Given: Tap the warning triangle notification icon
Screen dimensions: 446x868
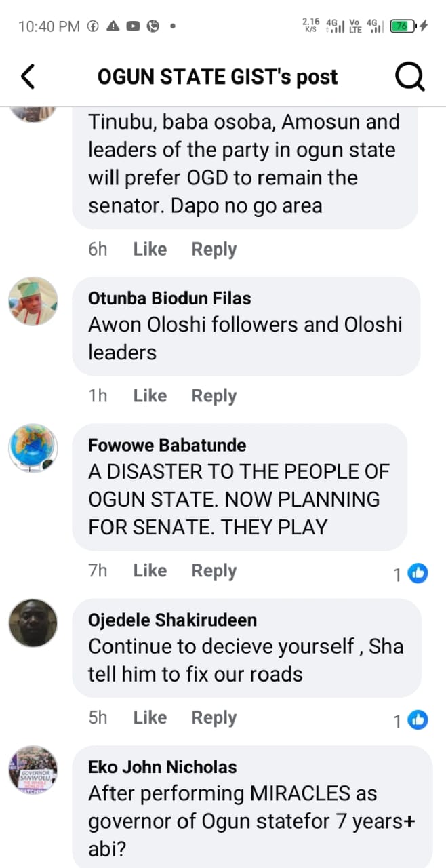Looking at the screenshot, I should point(113,26).
